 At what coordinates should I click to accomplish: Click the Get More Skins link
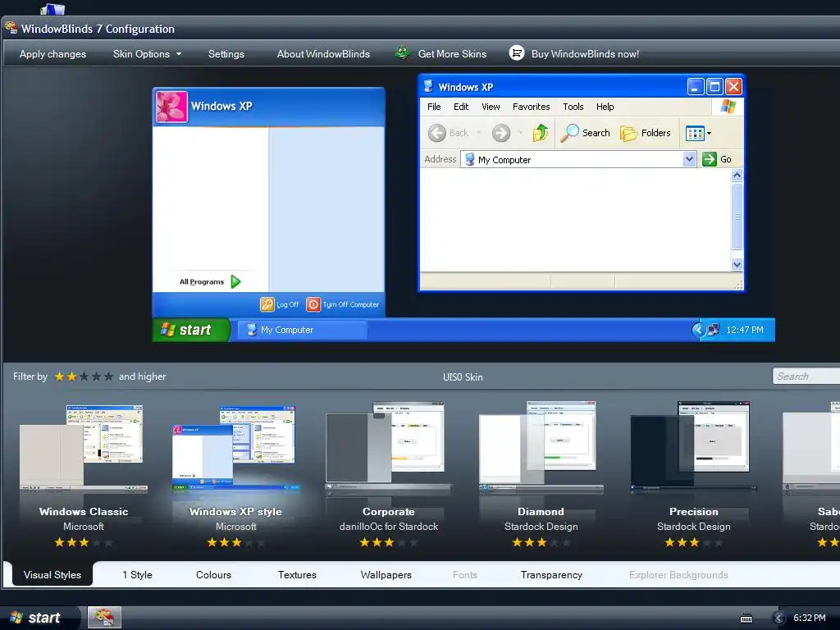(x=452, y=53)
